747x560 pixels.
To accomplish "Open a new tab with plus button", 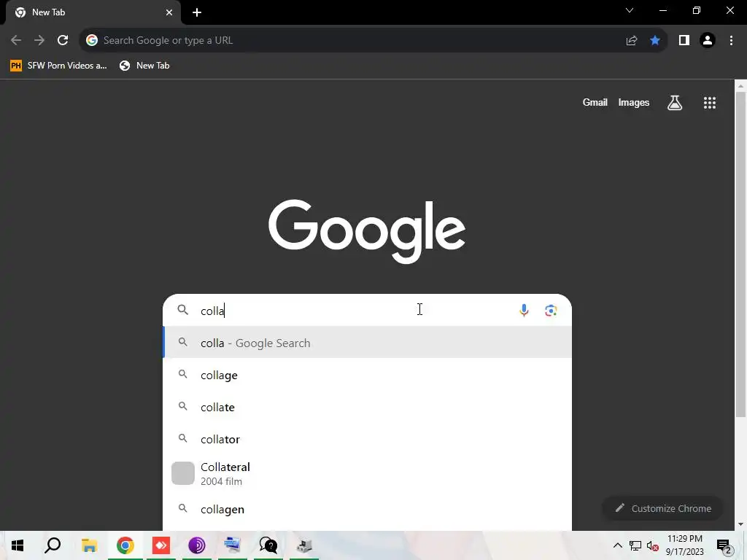I will (197, 13).
